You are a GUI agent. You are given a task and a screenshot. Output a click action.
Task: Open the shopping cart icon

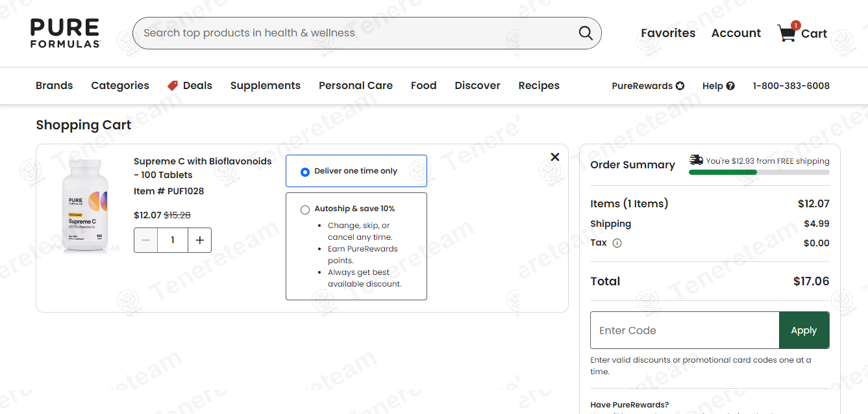[787, 33]
